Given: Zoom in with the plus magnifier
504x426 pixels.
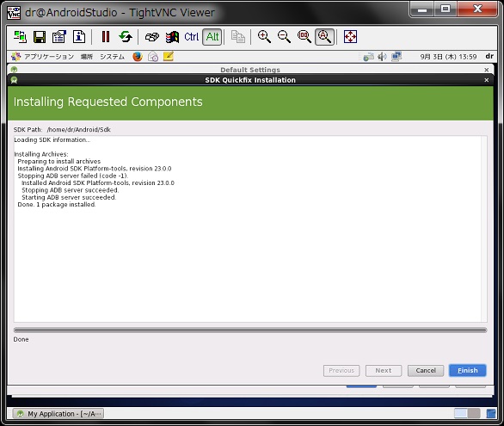Looking at the screenshot, I should pos(264,37).
